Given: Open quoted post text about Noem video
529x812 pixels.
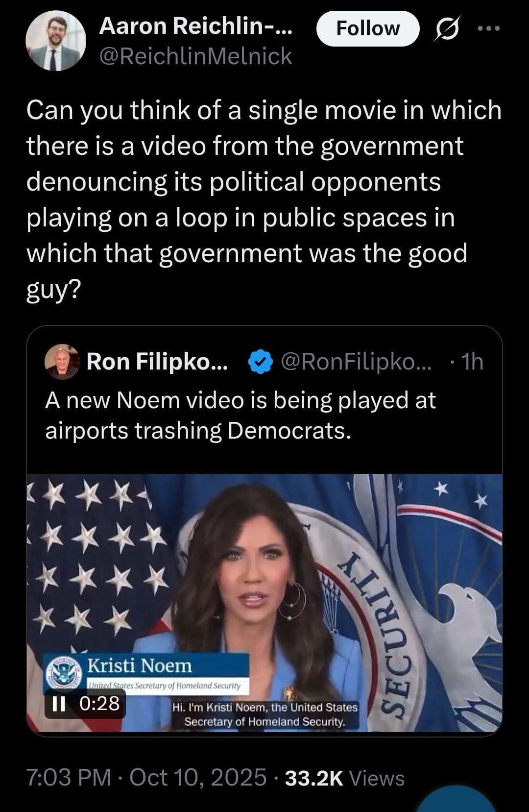Looking at the screenshot, I should [x=240, y=415].
